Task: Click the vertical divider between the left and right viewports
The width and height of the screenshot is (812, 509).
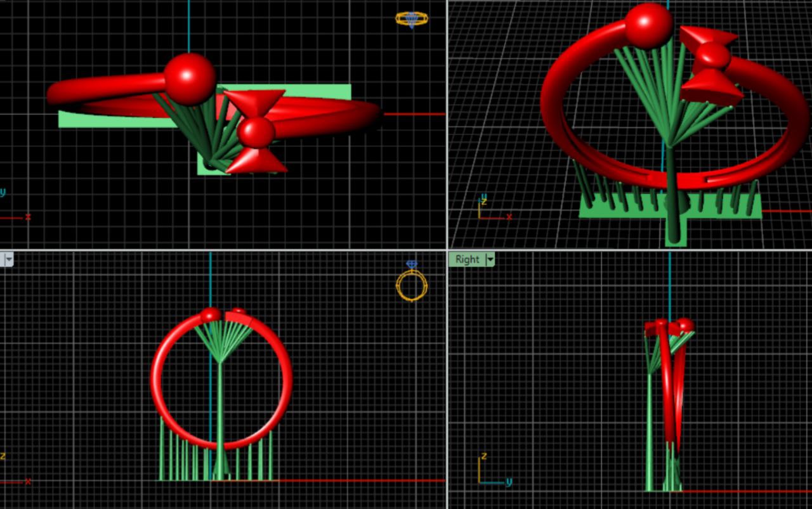Action: 447,380
